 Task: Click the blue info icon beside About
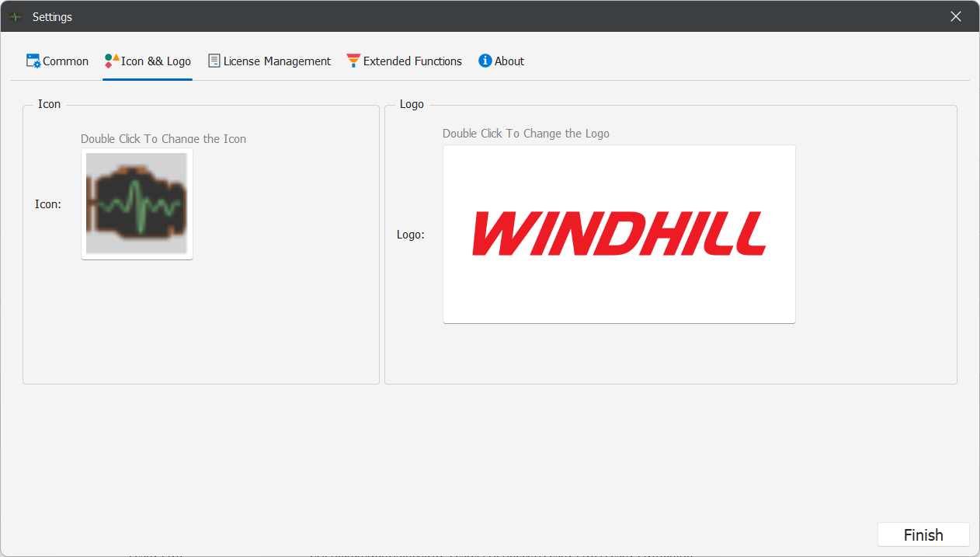[x=485, y=61]
